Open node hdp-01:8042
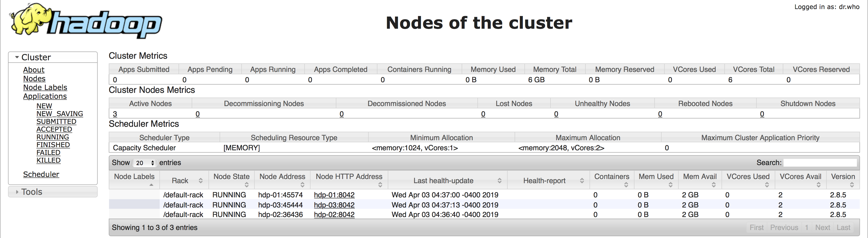The height and width of the screenshot is (238, 868). click(334, 195)
